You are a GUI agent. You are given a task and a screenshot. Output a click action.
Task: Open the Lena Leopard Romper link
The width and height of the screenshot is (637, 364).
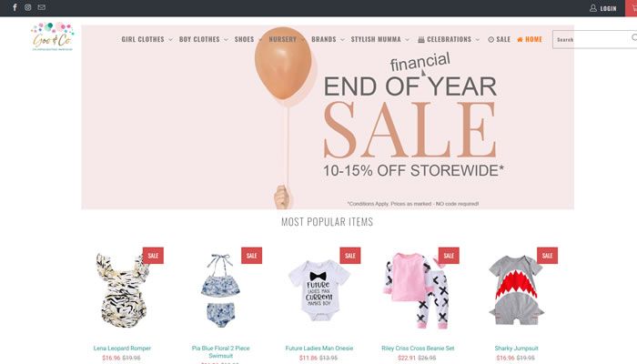[122, 349]
